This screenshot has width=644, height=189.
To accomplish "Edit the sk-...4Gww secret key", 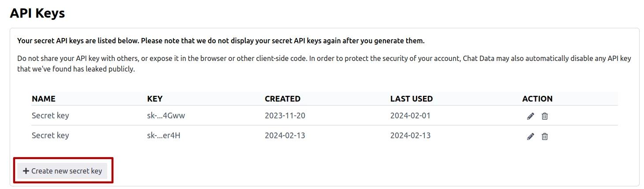I will [530, 116].
